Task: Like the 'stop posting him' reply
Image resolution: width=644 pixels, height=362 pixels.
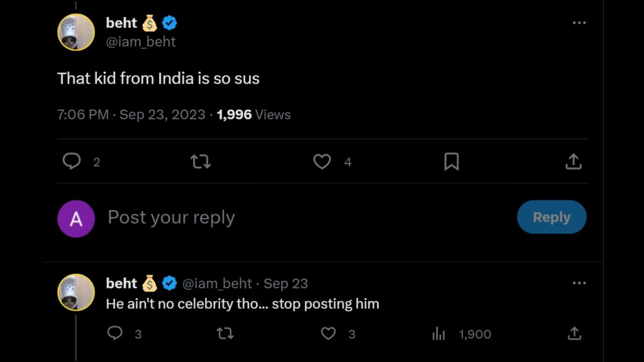Action: pyautogui.click(x=328, y=333)
